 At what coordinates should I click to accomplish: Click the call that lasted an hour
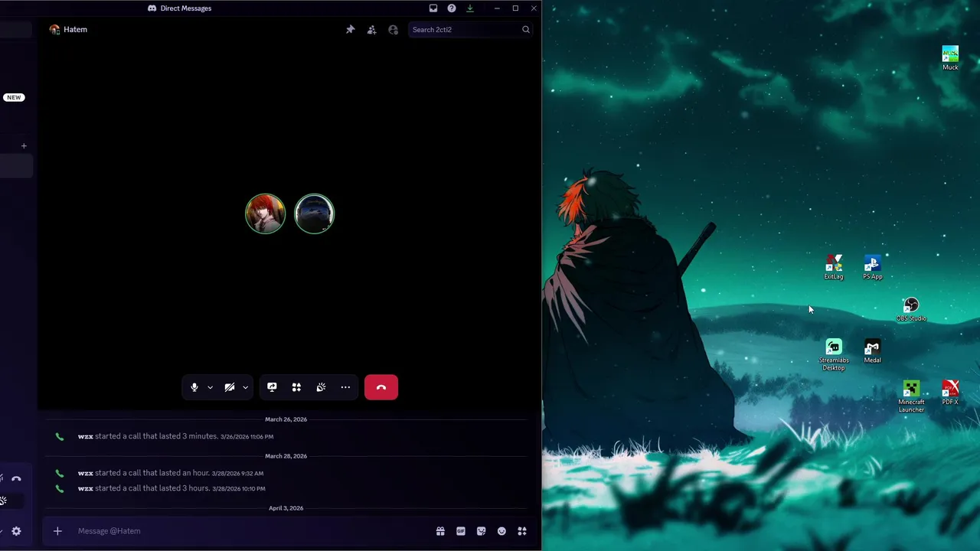170,473
